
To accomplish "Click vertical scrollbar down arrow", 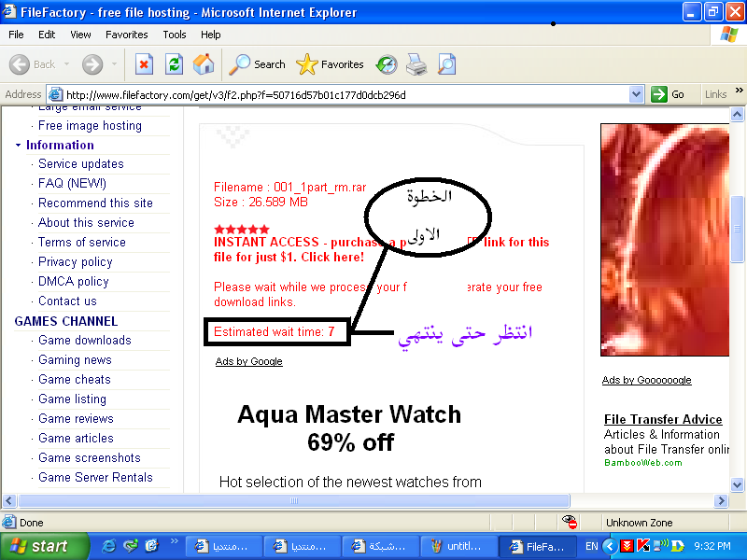I will [737, 484].
